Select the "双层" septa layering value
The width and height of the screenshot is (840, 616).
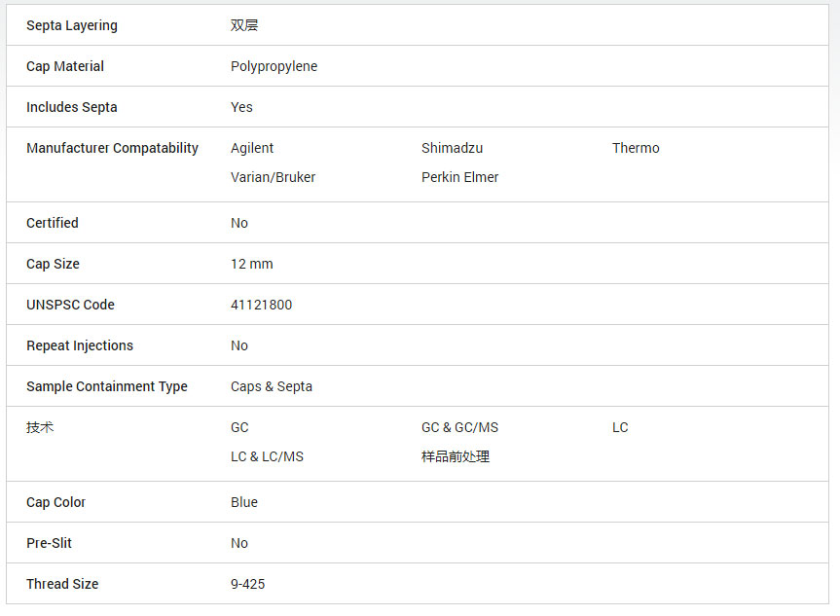244,25
